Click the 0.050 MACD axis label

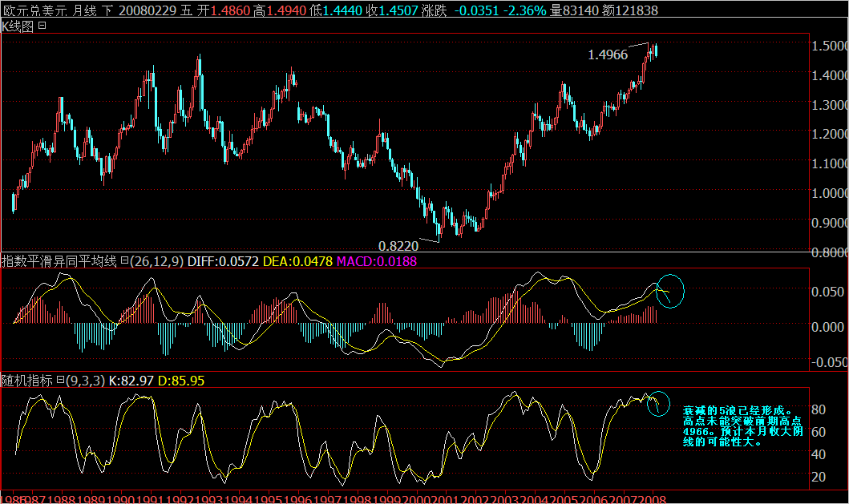827,292
